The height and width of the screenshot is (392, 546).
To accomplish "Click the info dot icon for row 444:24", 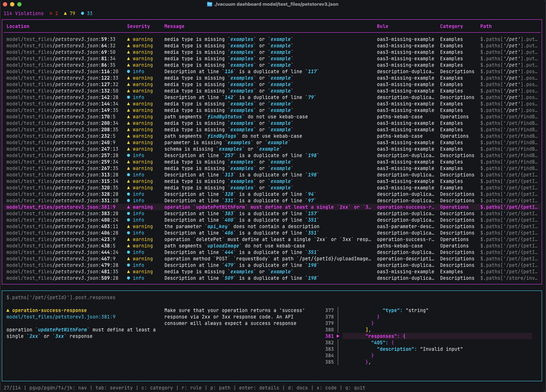I will [129, 252].
